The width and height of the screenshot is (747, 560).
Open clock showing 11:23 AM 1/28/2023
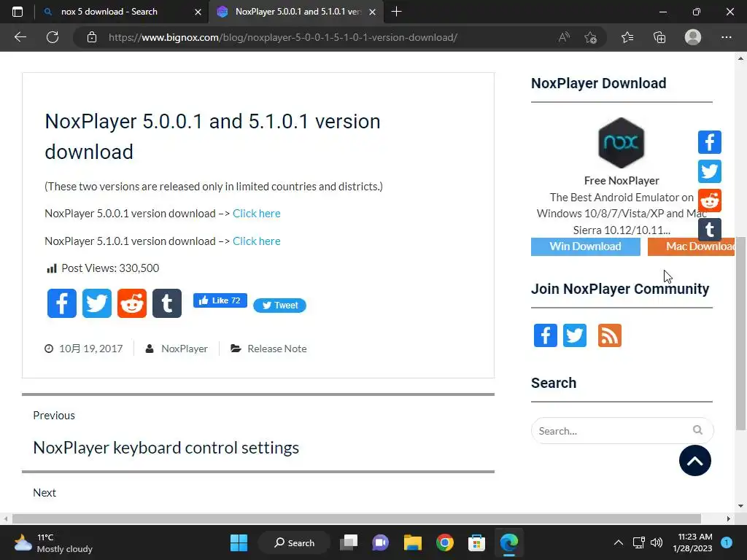pos(692,542)
